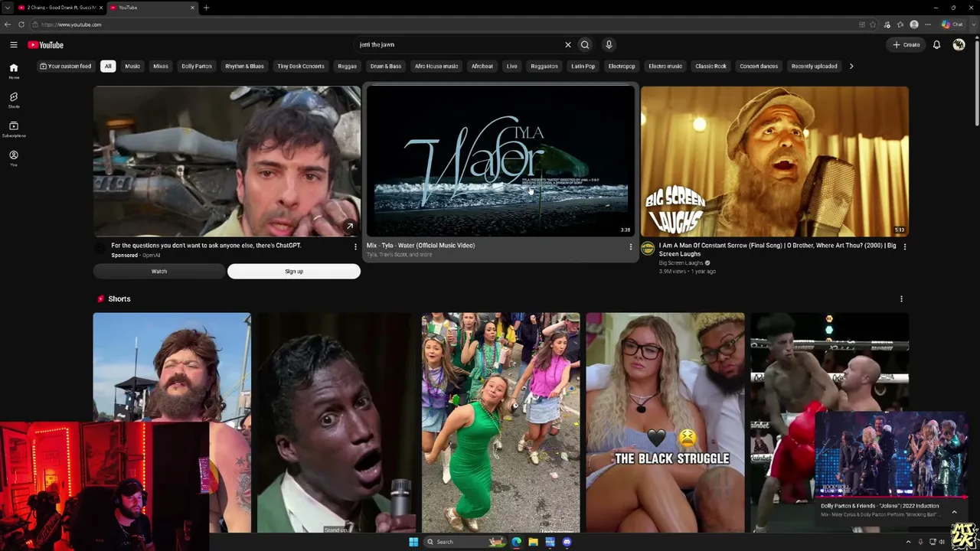This screenshot has height=551, width=980.
Task: Start voice search with the microphone
Action: [609, 45]
